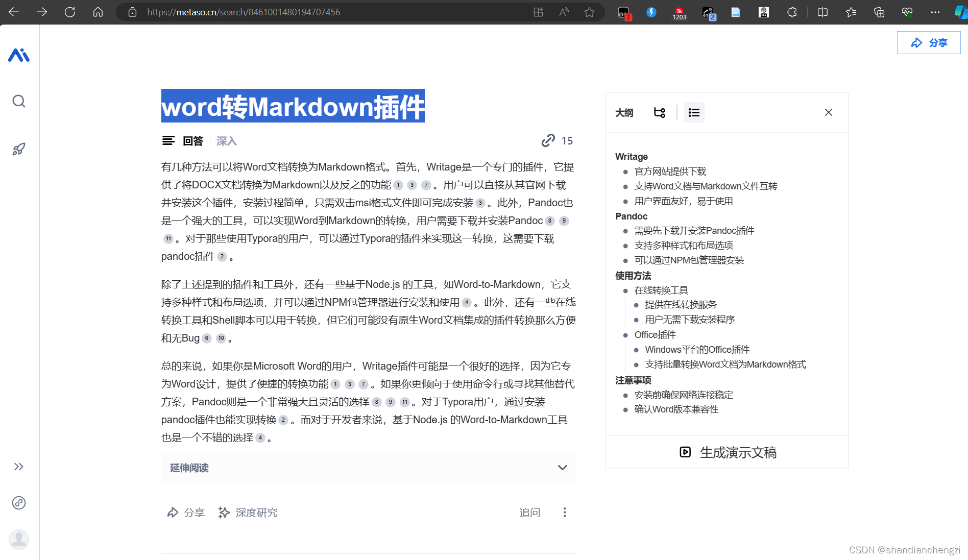Screen dimensions: 968x560
Task: Click outline item 确认Word版本兼容性
Action: [x=676, y=409]
